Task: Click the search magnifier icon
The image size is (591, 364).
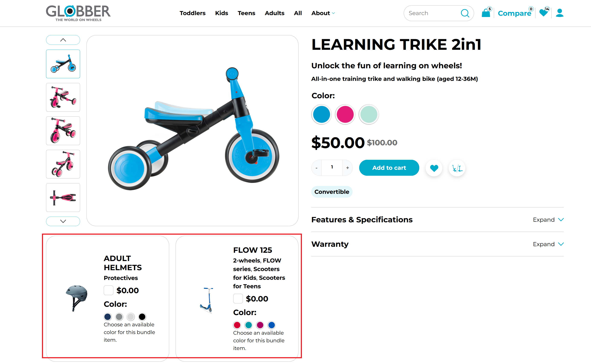Action: 465,13
